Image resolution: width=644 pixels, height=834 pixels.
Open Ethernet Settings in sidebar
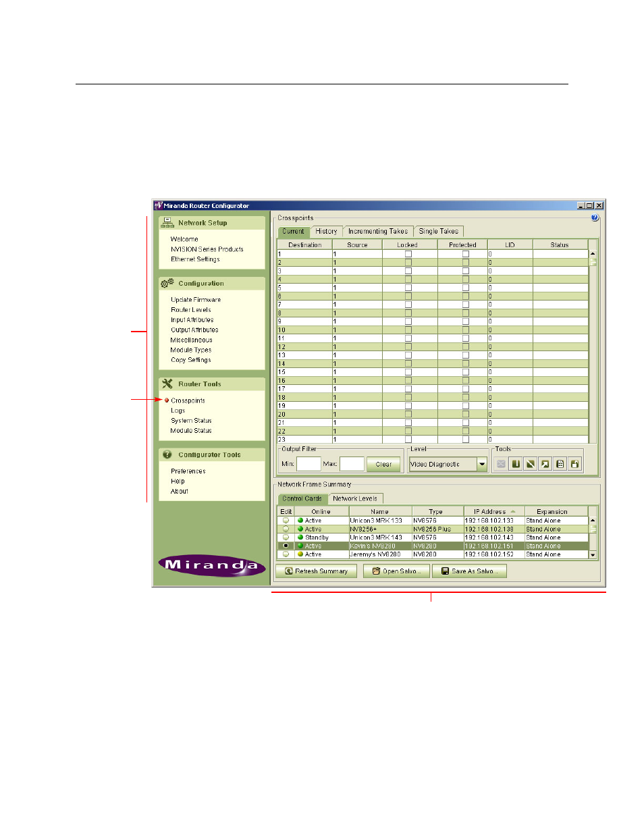tap(195, 259)
